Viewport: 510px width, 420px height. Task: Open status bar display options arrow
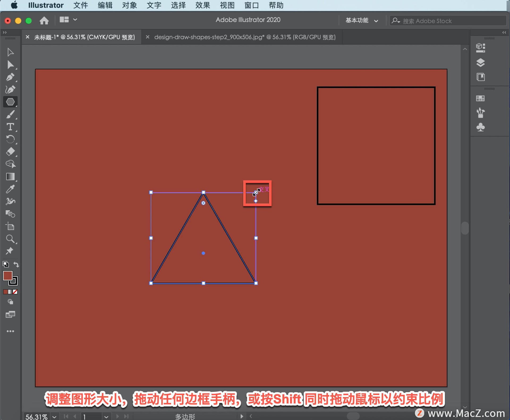click(242, 416)
